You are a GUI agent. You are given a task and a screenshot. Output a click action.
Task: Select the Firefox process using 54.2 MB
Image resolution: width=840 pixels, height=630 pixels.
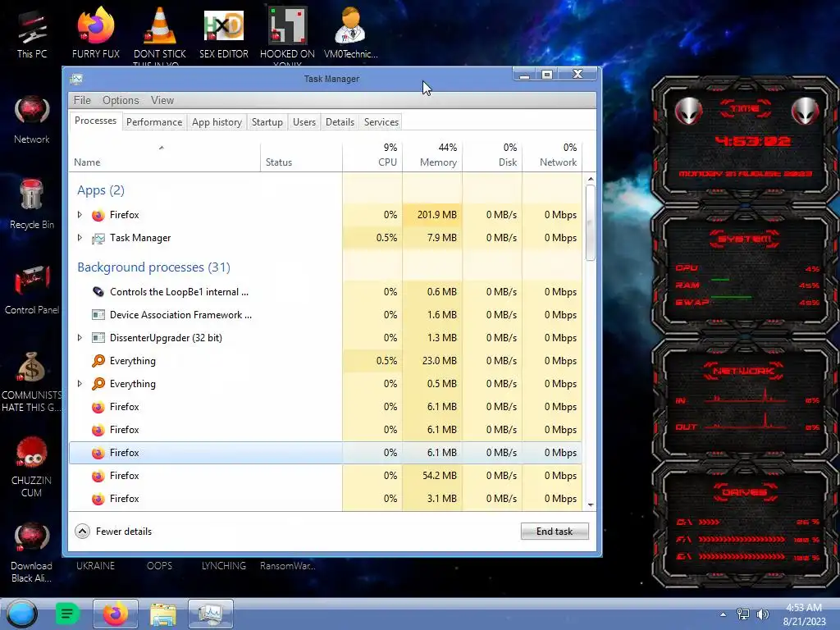326,476
